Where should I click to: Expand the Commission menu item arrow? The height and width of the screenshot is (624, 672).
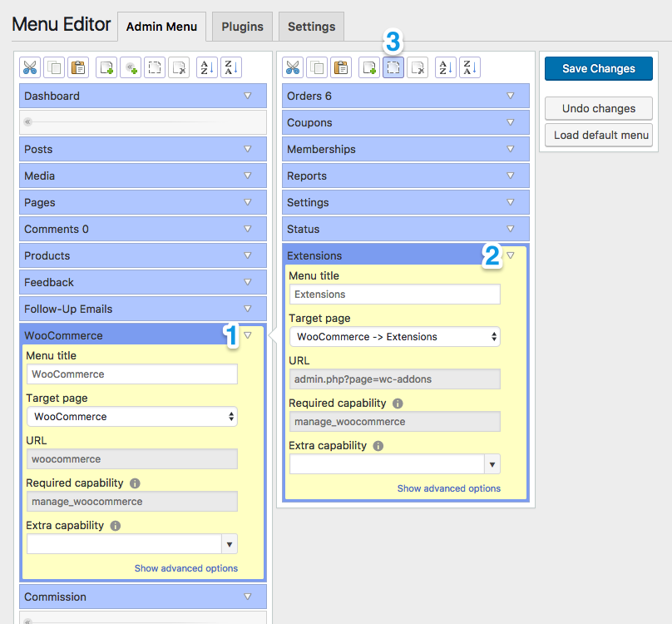pos(248,596)
